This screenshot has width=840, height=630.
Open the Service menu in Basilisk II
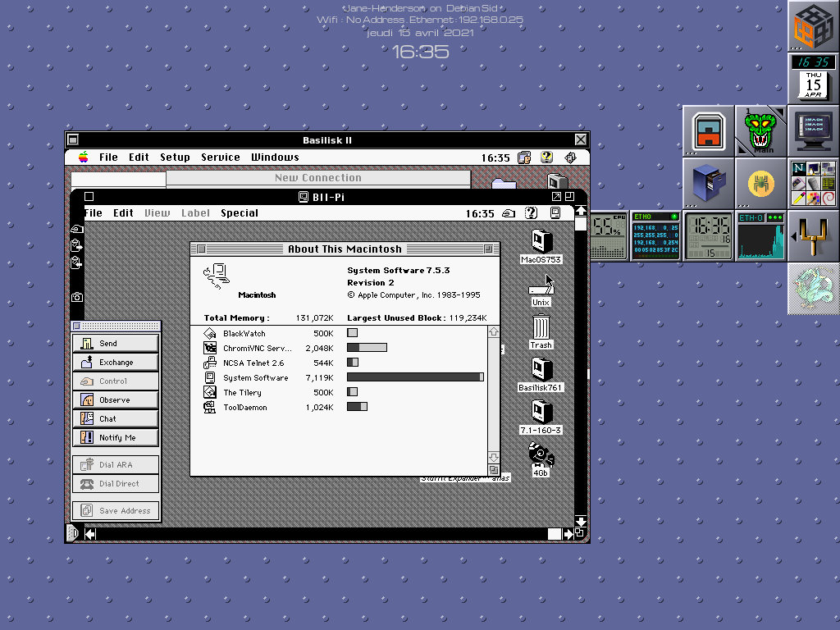pos(220,157)
